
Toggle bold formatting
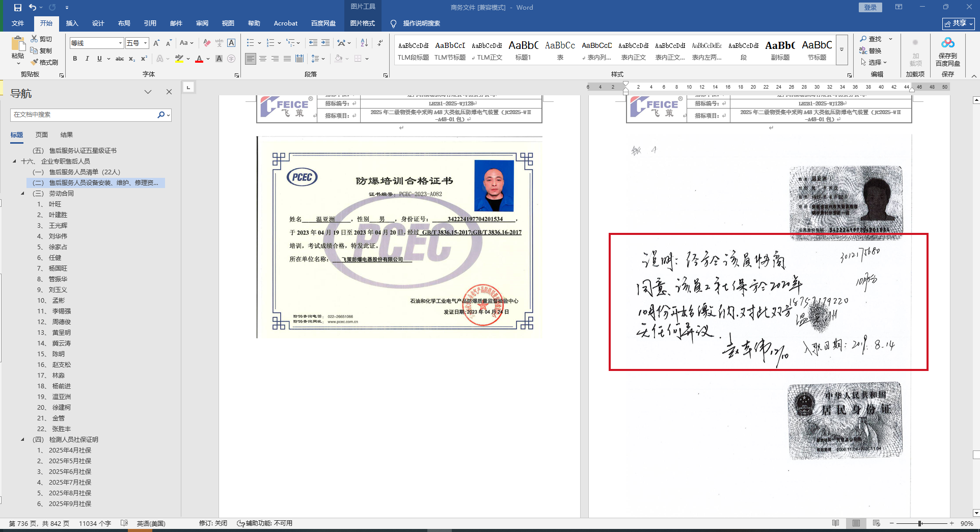pyautogui.click(x=75, y=59)
